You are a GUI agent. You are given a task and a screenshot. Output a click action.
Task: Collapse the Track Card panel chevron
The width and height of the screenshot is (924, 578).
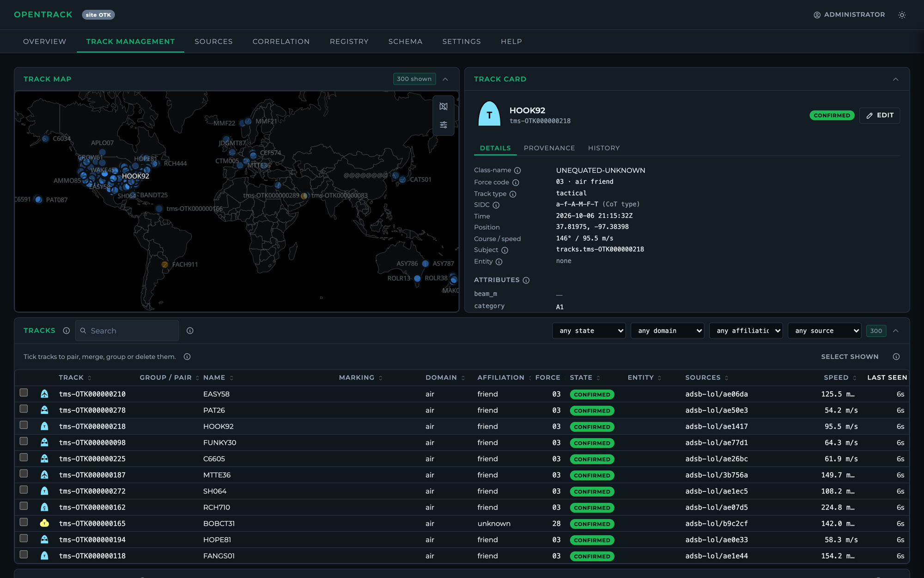click(896, 79)
